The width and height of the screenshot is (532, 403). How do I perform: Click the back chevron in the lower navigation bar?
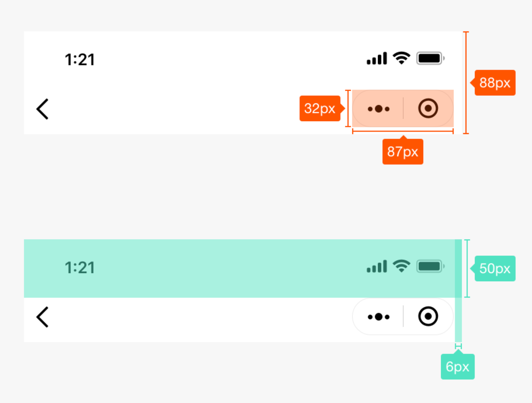coord(43,317)
